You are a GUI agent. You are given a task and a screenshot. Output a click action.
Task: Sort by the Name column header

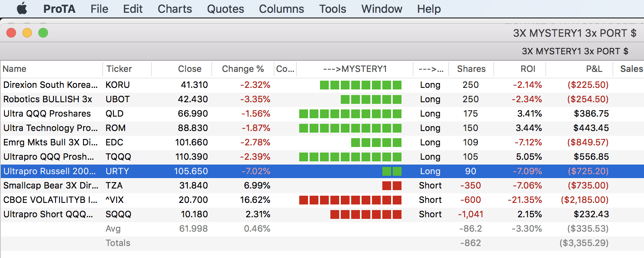52,69
